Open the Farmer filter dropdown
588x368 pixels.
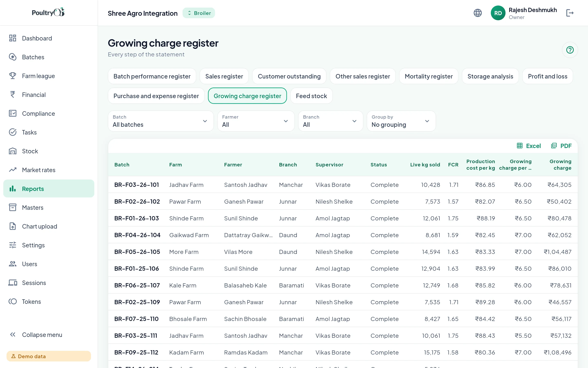[x=256, y=121]
